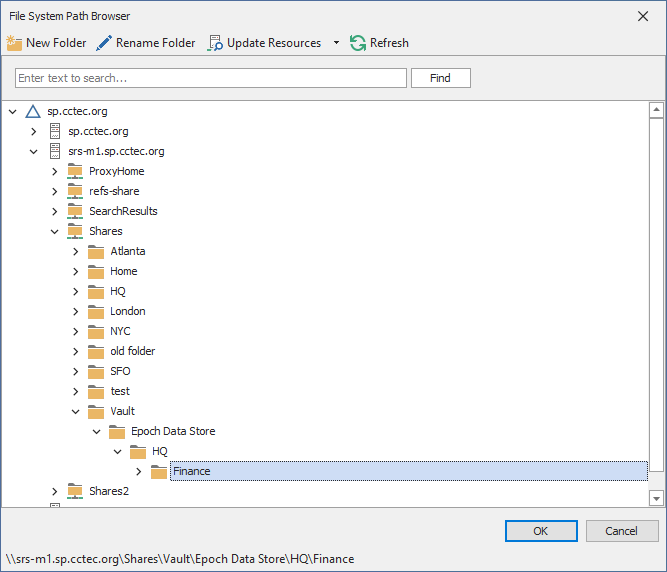The width and height of the screenshot is (667, 572).
Task: Click the search text input field
Action: pyautogui.click(x=210, y=78)
